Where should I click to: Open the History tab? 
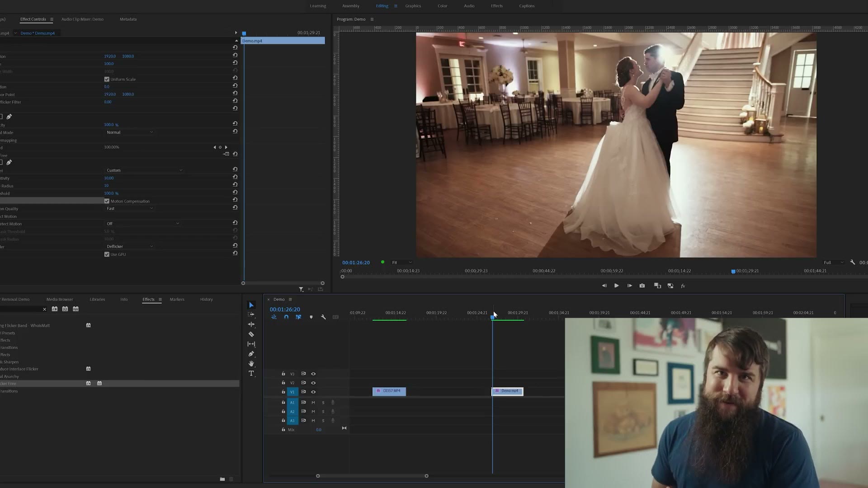206,299
